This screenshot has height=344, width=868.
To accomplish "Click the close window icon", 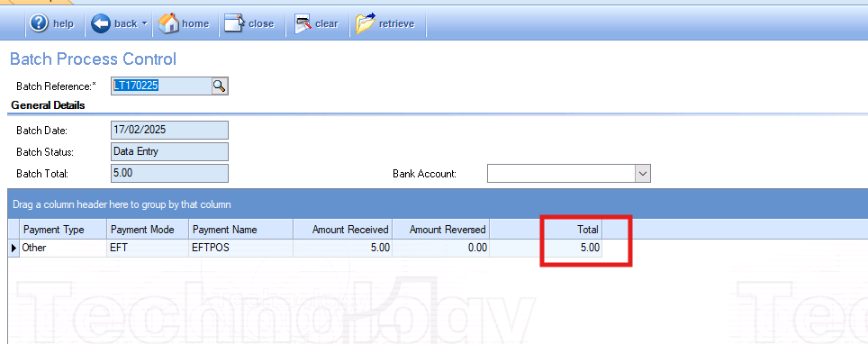I will (235, 23).
